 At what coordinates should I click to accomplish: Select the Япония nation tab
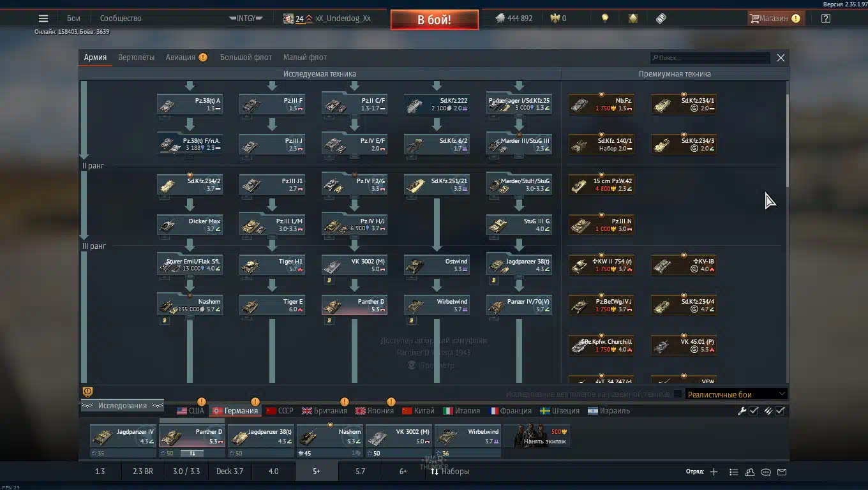(x=375, y=411)
